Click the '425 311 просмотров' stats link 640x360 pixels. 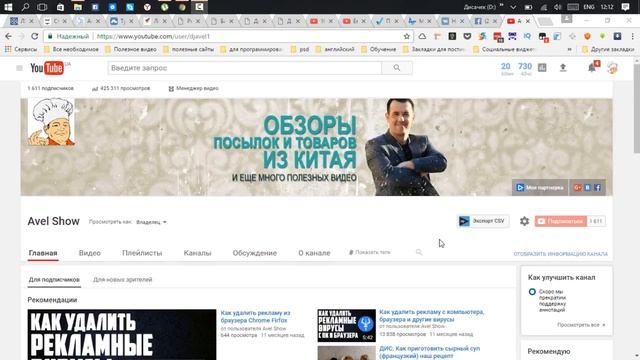click(121, 89)
